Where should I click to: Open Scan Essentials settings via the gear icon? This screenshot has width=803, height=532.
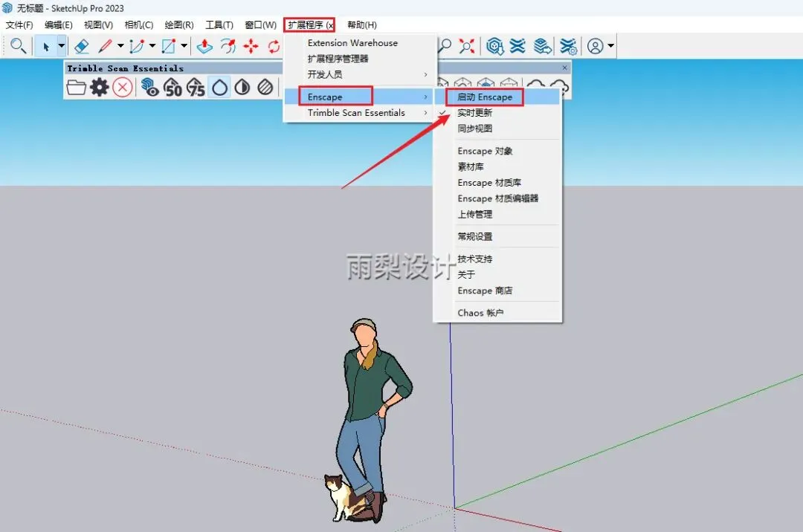click(x=100, y=88)
